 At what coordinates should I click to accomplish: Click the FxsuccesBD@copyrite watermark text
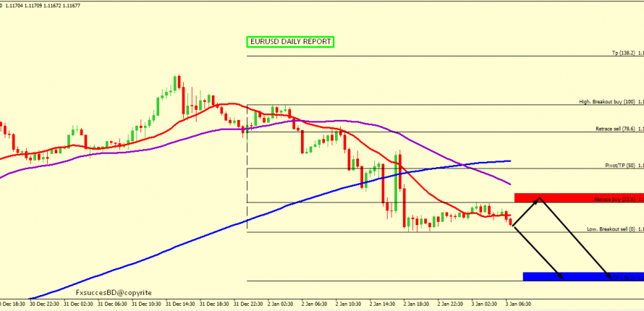tap(114, 292)
